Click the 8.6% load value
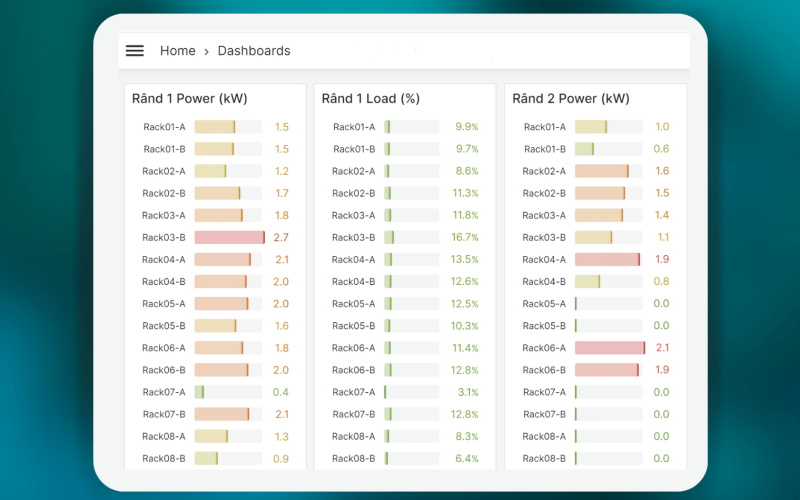Image resolution: width=800 pixels, height=500 pixels. click(x=467, y=171)
